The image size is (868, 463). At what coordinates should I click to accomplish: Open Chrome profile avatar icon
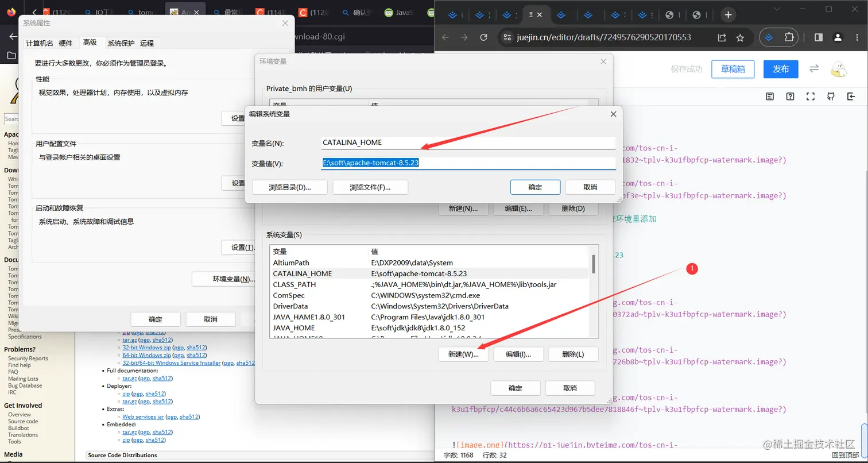(x=838, y=37)
